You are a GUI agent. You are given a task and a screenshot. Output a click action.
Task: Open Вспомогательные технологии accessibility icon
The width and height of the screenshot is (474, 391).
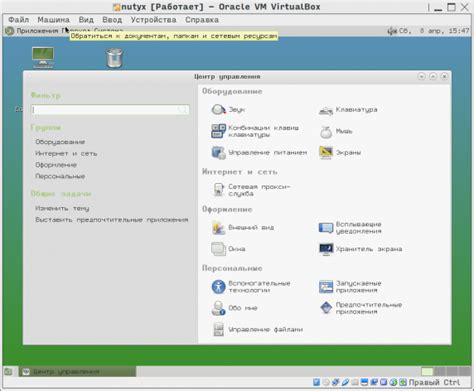pos(219,287)
